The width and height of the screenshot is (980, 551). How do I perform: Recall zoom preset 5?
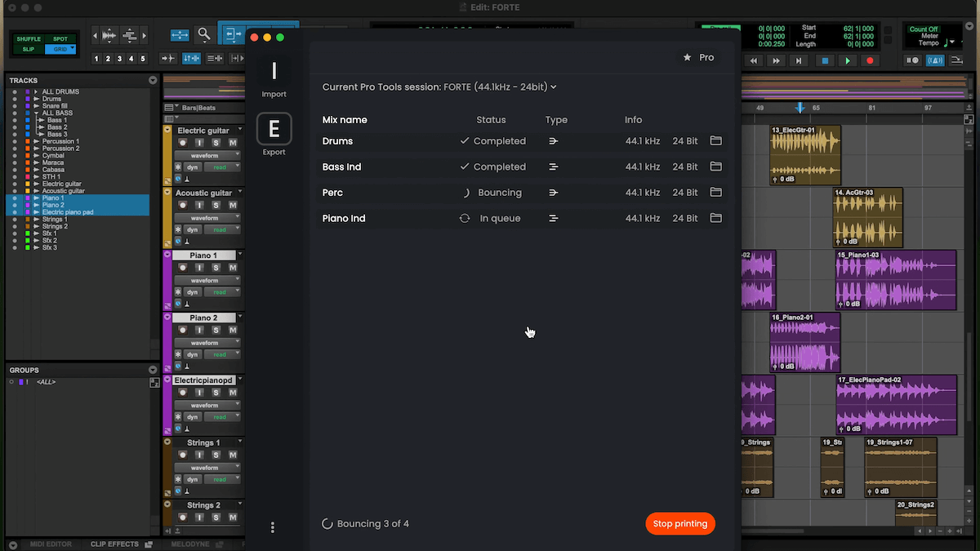click(x=143, y=59)
